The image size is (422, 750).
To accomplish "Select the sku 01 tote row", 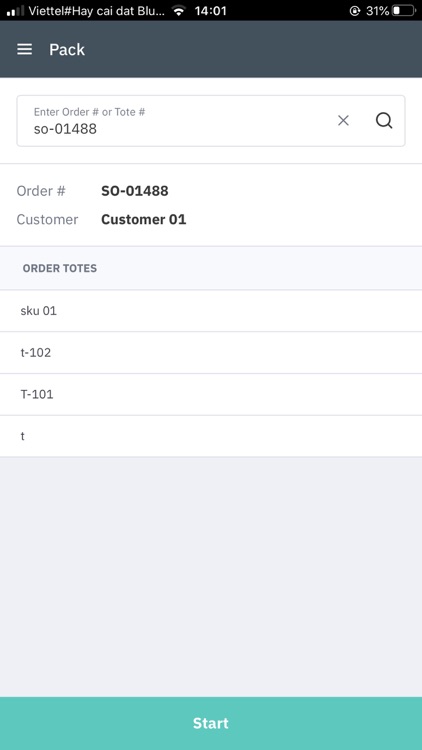I will pos(211,311).
